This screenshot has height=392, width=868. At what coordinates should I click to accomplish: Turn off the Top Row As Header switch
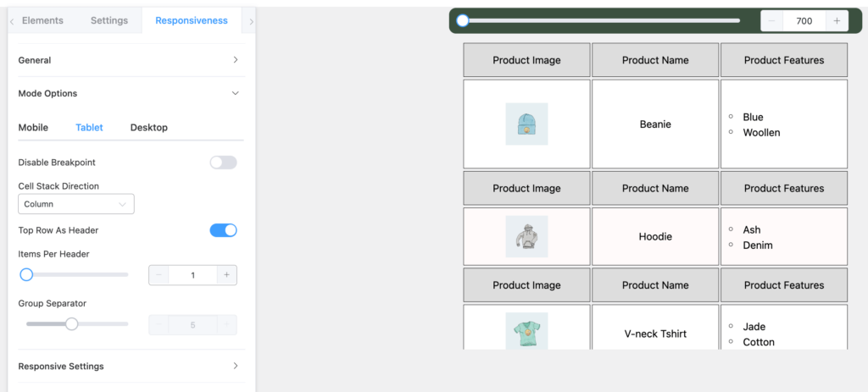pyautogui.click(x=223, y=230)
